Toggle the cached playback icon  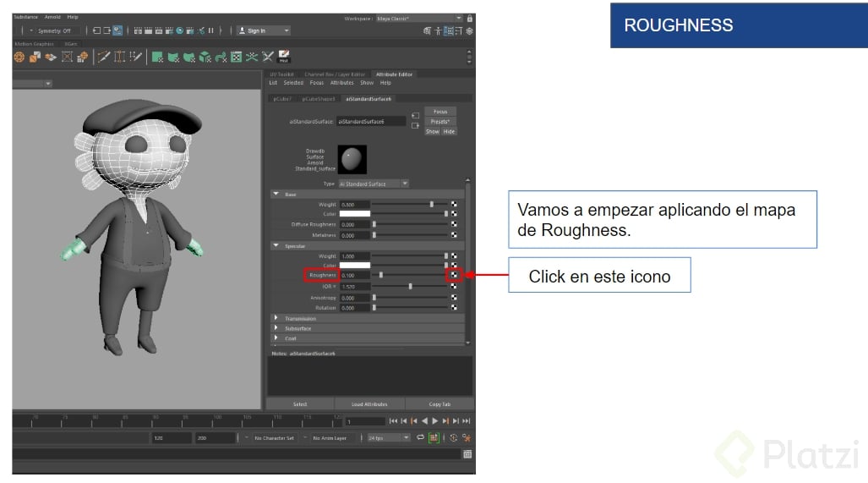[x=434, y=437]
